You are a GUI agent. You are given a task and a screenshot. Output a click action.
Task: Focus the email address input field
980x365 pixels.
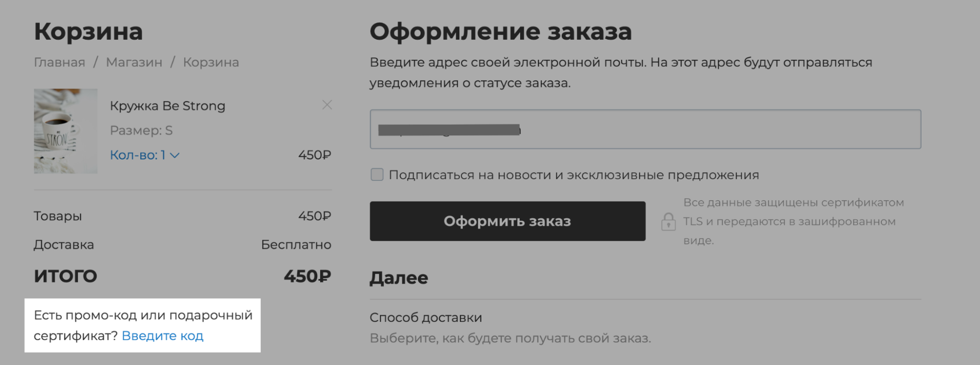pos(645,129)
